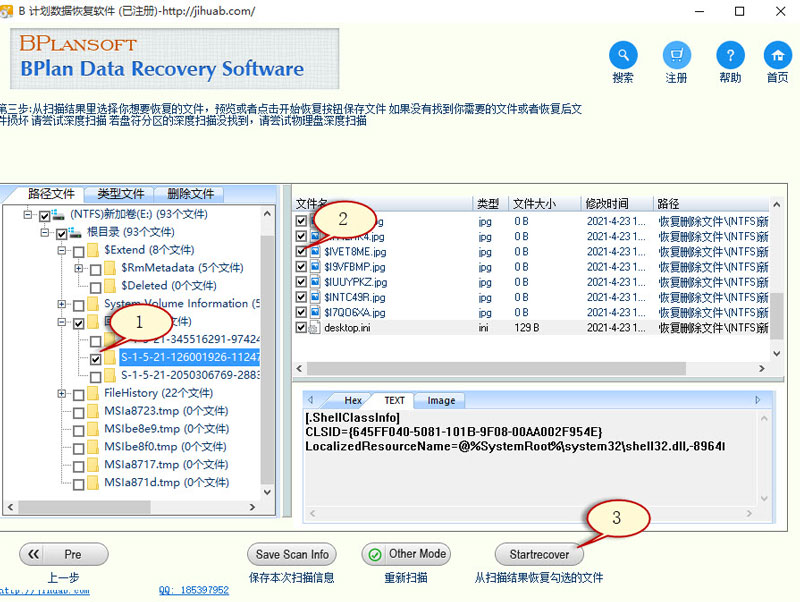Collapse the 根目录 root directory node

[x=45, y=232]
